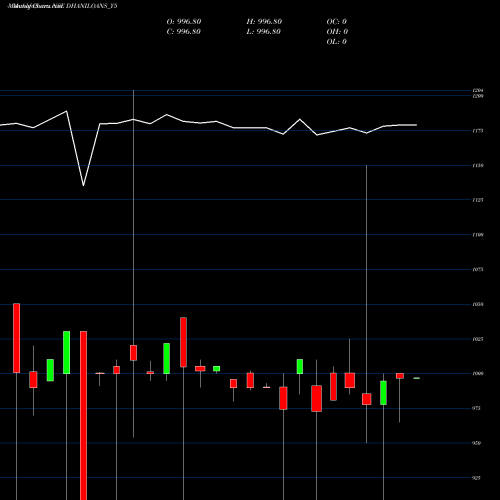Image resolution: width=500 pixels, height=500 pixels.
Task: Select the high value 'H: 996.80'
Action: 264,22
